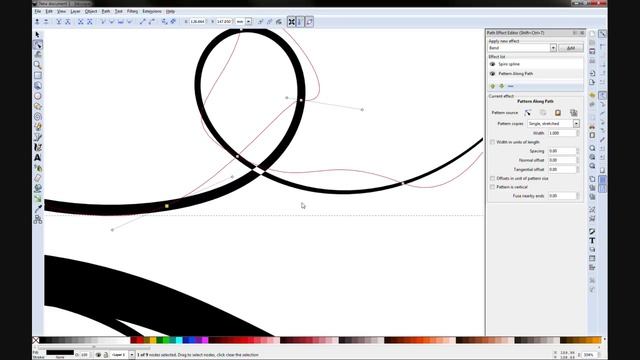
Task: Open the File menu
Action: point(38,11)
